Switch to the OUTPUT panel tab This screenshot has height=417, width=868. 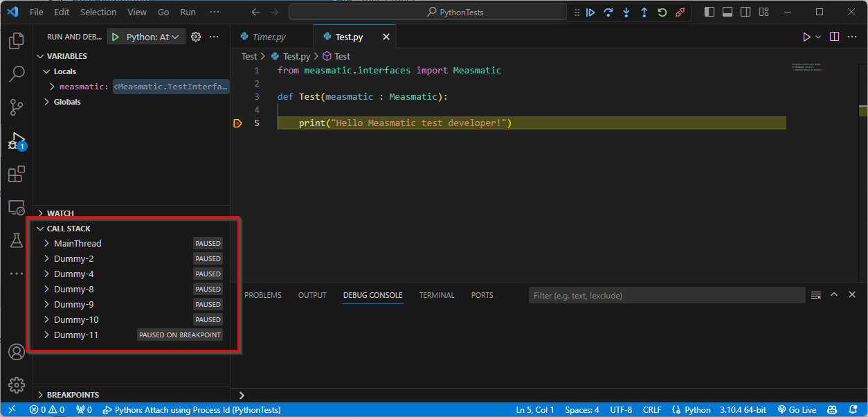click(312, 295)
